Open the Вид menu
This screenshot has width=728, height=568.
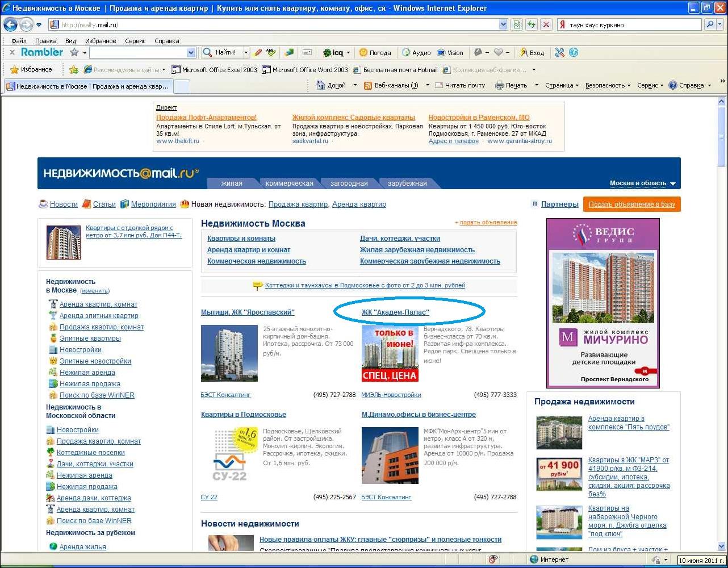(x=70, y=41)
